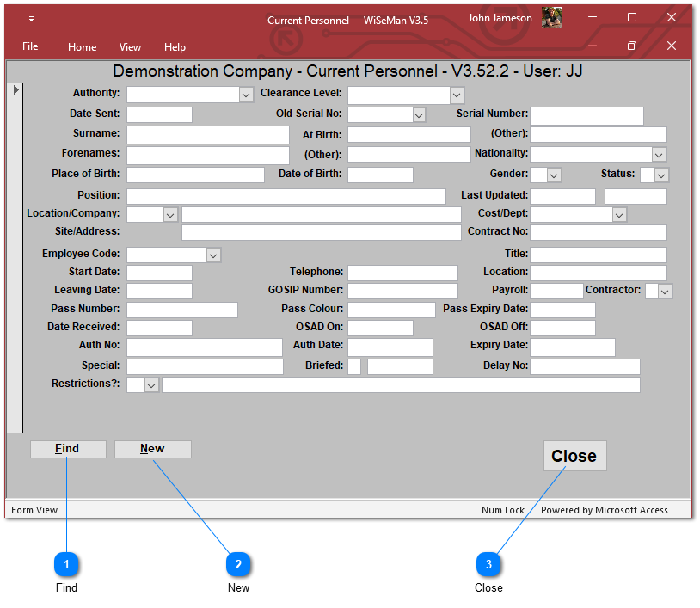Click the blue callout marker numbered 2
The width and height of the screenshot is (700, 608).
click(238, 564)
